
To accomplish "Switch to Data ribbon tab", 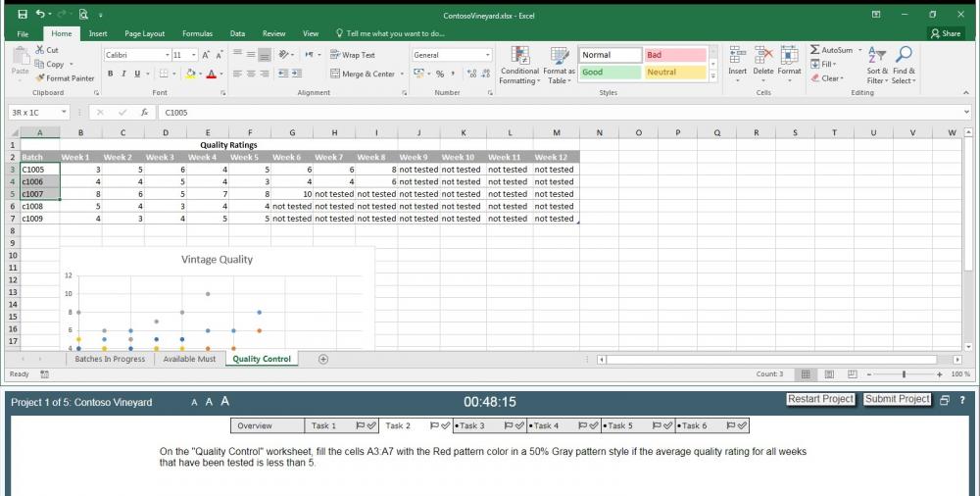I will click(237, 33).
